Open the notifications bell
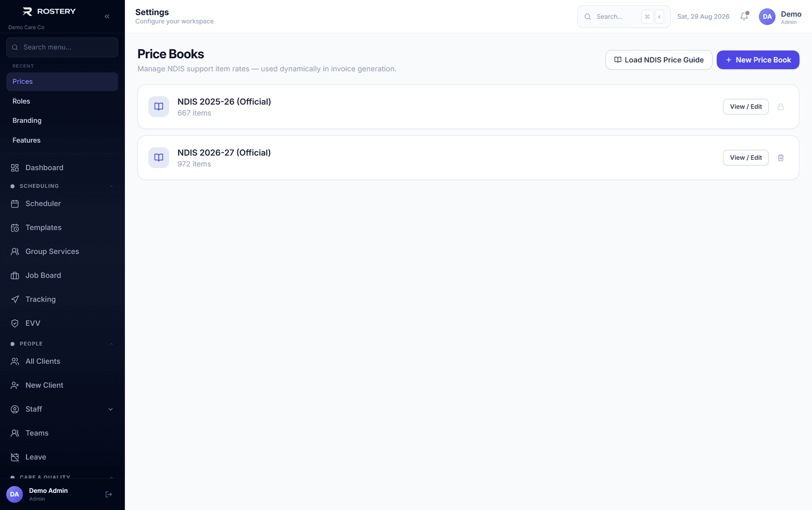 click(744, 16)
